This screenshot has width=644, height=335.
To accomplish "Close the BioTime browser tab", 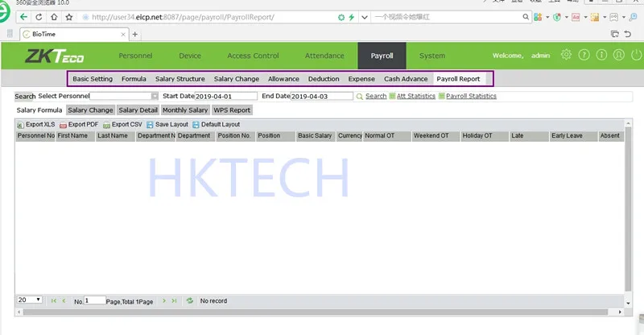I will (123, 35).
